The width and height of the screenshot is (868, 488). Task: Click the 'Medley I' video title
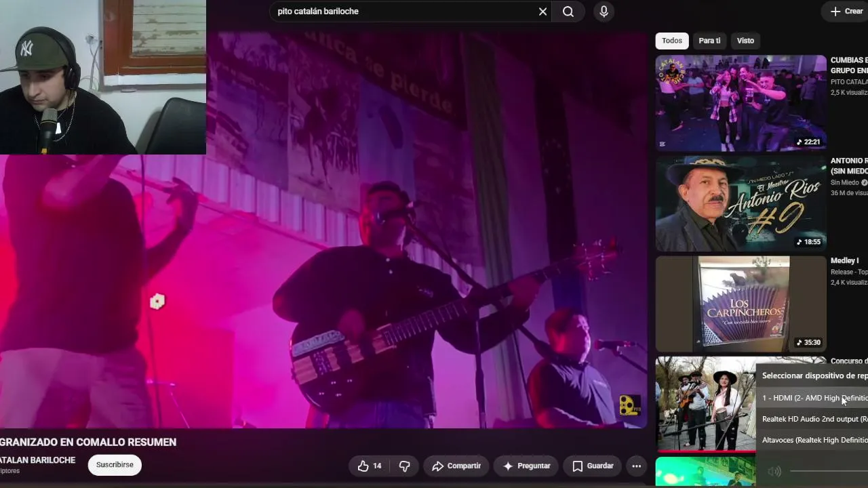coord(844,261)
